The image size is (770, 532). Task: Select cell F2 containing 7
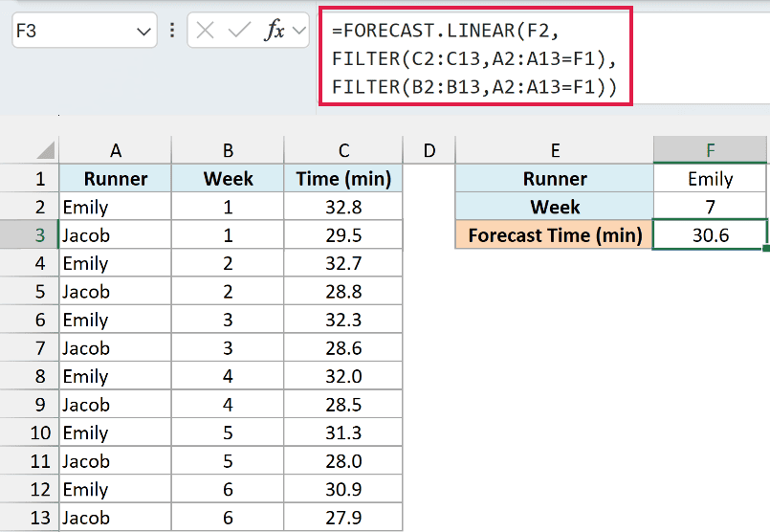pyautogui.click(x=710, y=207)
